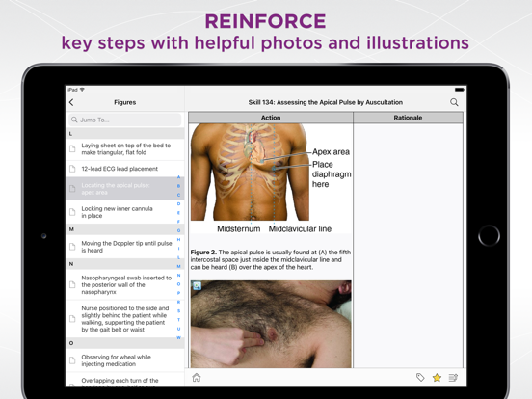The width and height of the screenshot is (532, 399).
Task: Tap the Figure 2 caption text
Action: [x=271, y=259]
